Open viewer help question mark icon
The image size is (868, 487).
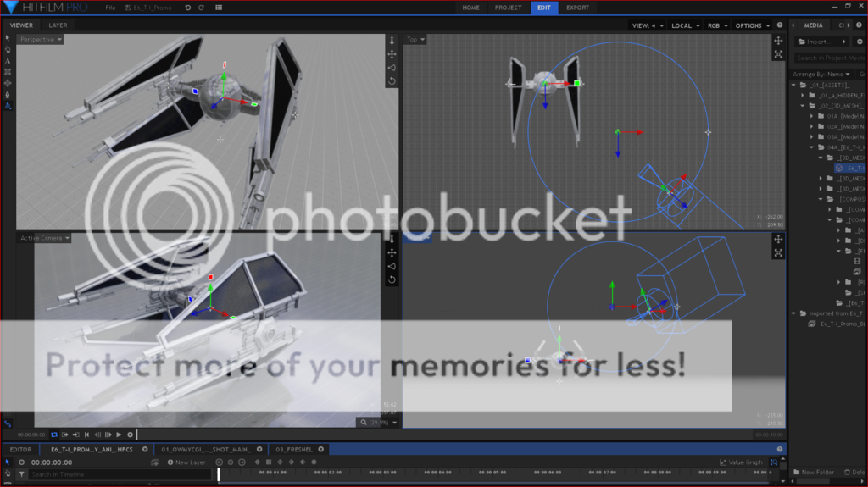[x=780, y=25]
